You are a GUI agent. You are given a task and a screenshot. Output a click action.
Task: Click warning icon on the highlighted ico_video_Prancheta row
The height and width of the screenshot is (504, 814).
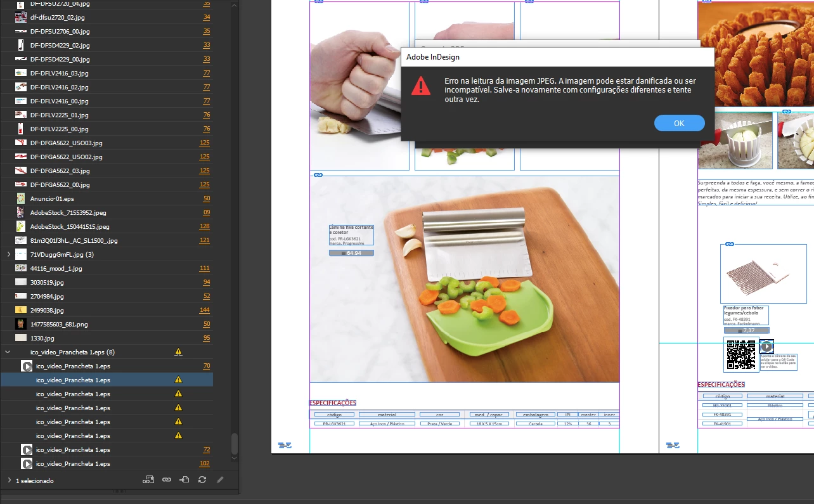(178, 380)
